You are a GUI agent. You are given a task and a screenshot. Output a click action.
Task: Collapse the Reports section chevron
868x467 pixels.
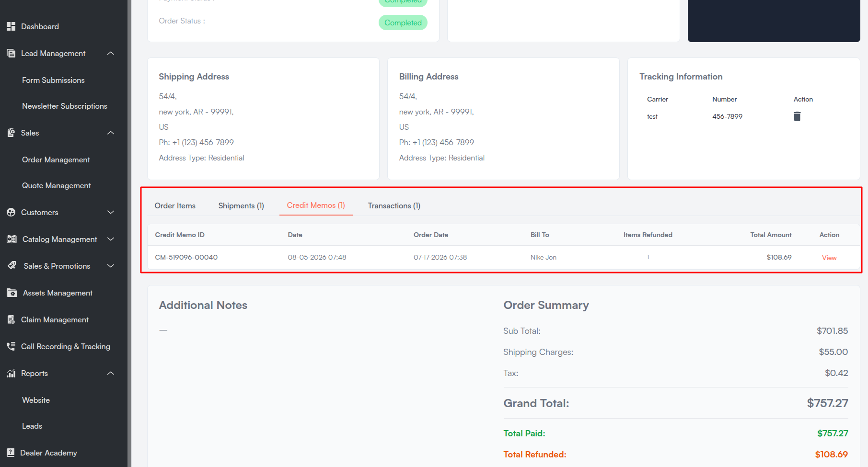click(111, 373)
